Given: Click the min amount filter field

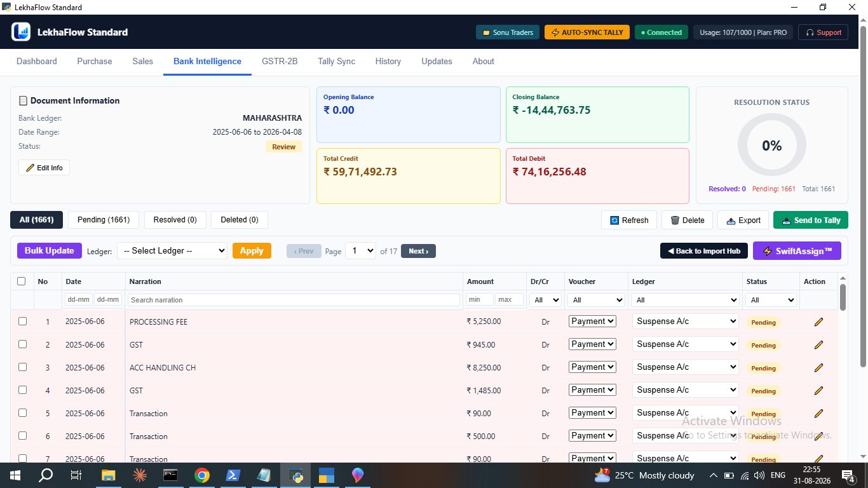Looking at the screenshot, I should pos(479,299).
